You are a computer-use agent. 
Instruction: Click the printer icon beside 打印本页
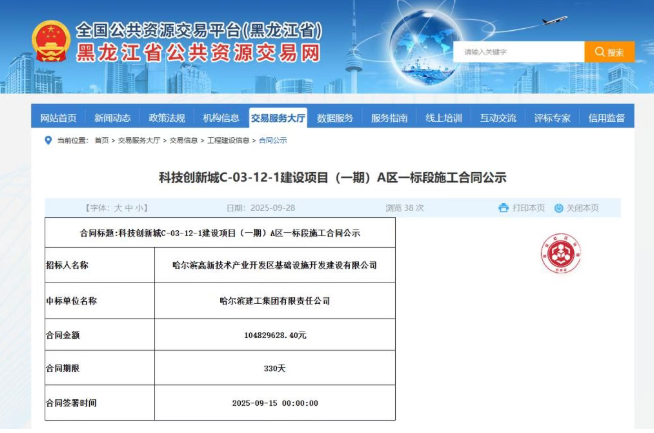(503, 208)
